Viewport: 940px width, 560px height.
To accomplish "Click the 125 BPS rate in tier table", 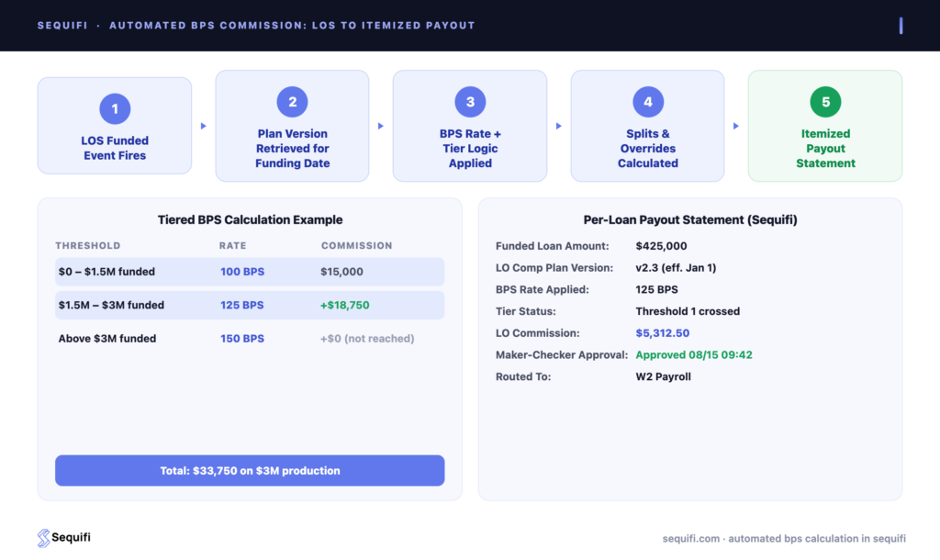I will (241, 305).
